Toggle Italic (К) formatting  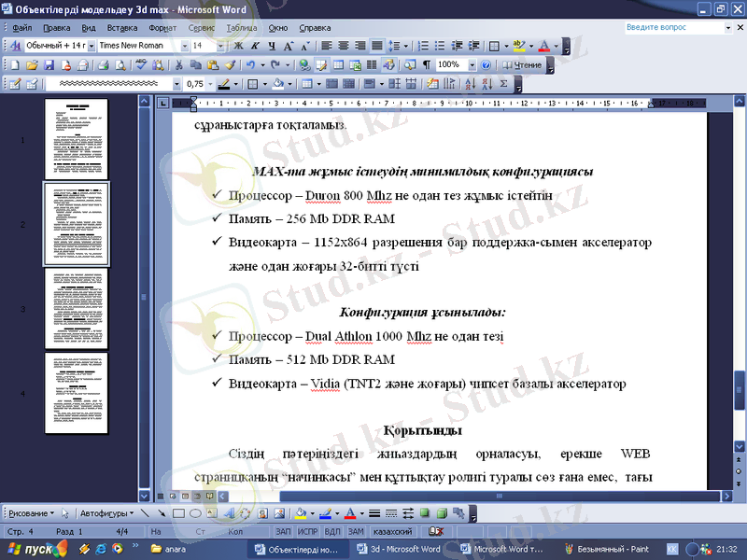pyautogui.click(x=255, y=45)
